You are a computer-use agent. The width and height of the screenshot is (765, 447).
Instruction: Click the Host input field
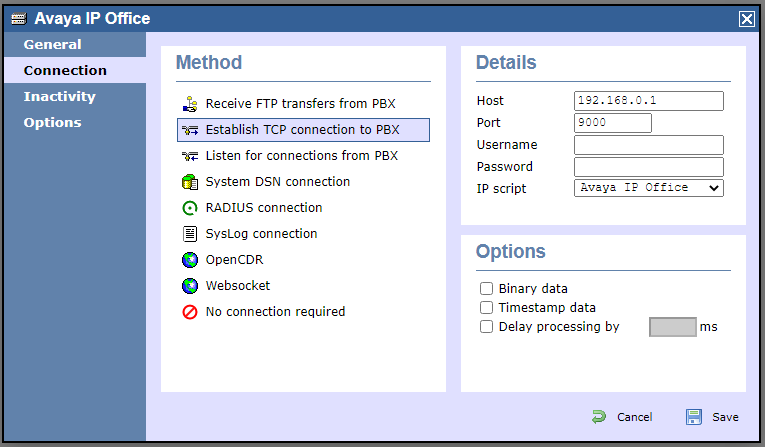tap(648, 101)
